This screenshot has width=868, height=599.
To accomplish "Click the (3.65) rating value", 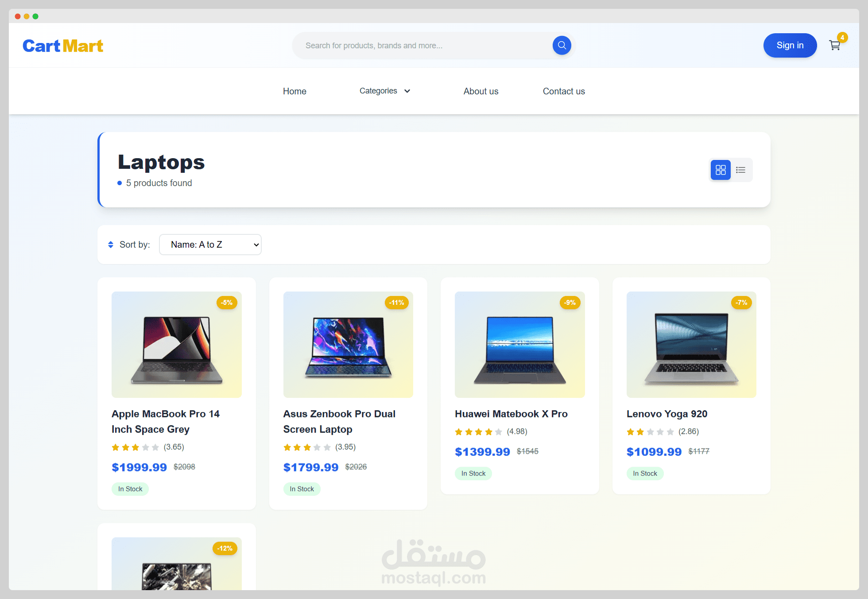I will pyautogui.click(x=174, y=447).
